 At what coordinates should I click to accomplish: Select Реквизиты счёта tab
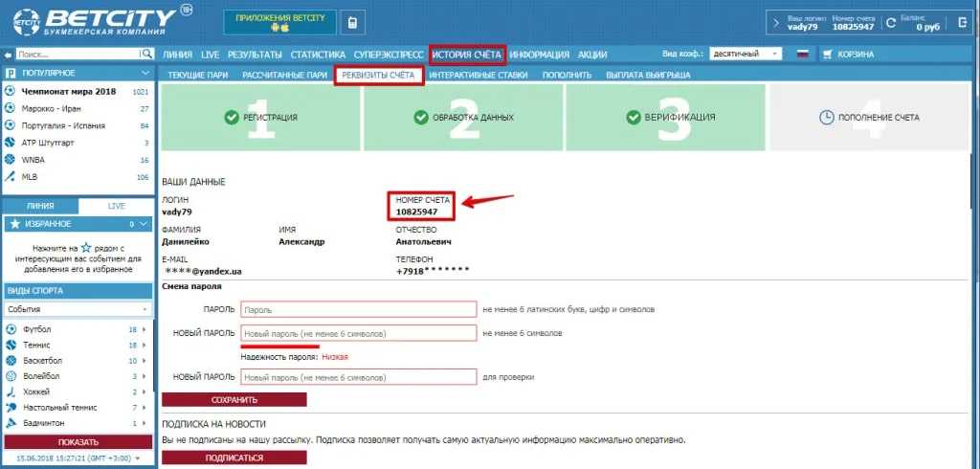click(x=378, y=75)
